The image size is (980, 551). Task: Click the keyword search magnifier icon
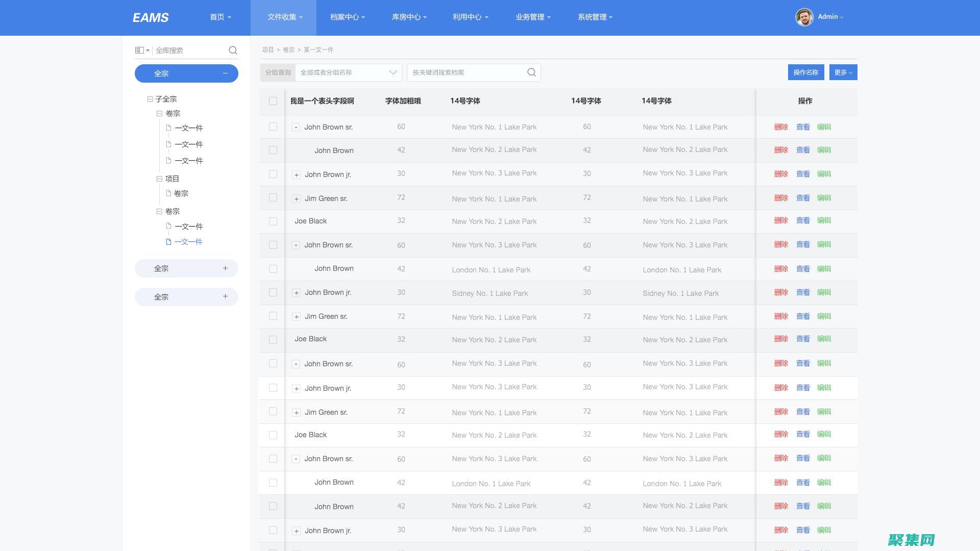[531, 72]
